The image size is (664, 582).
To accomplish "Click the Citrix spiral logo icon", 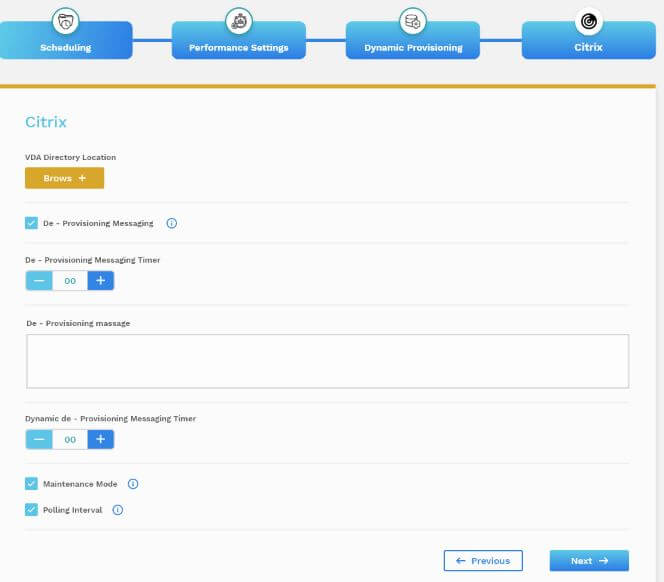I will (x=589, y=21).
